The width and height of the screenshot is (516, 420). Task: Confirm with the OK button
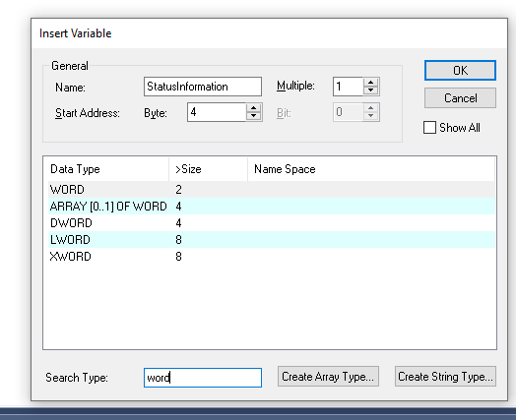pos(460,71)
